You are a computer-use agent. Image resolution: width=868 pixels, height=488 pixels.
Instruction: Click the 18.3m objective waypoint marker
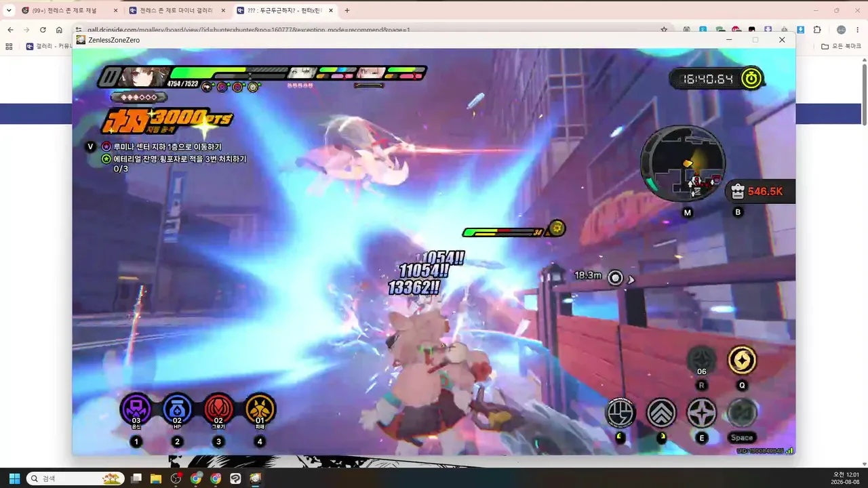pos(615,277)
